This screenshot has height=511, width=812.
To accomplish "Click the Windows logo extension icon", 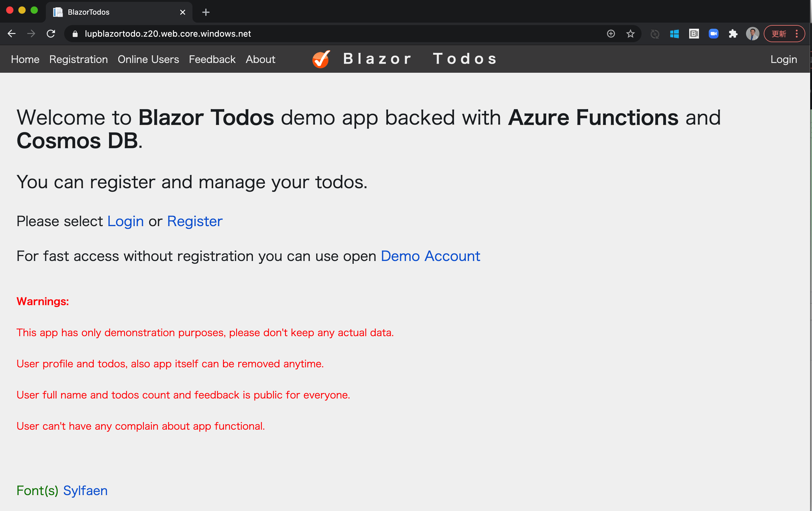I will pos(674,34).
